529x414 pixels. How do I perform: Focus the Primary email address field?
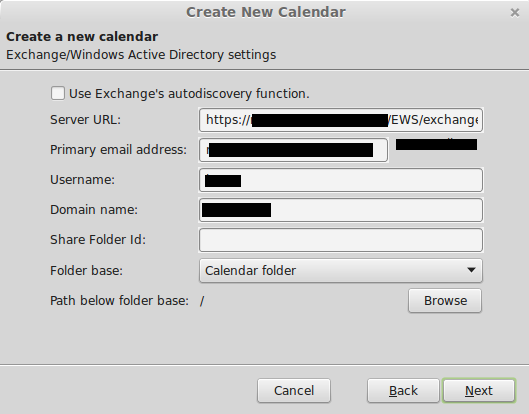[293, 150]
